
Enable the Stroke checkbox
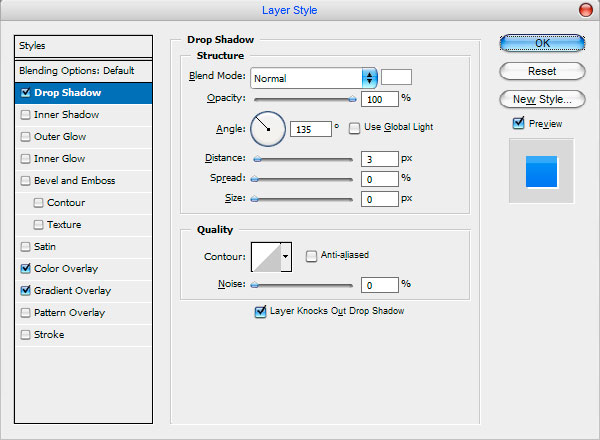25,335
